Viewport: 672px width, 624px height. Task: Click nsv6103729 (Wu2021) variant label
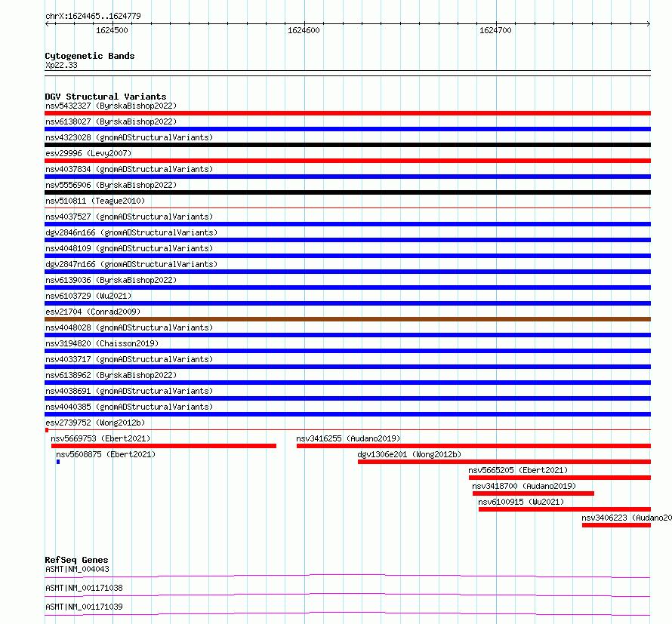[x=88, y=296]
